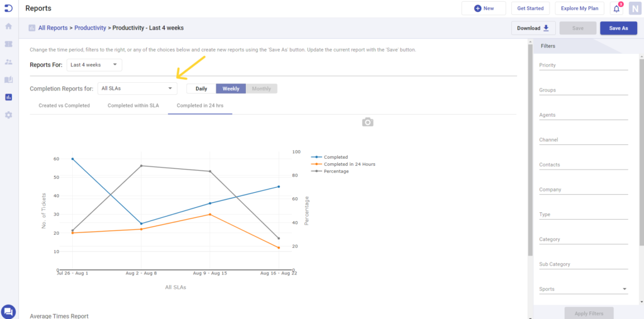Click the Company filter field
This screenshot has height=319, width=644.
tap(583, 190)
